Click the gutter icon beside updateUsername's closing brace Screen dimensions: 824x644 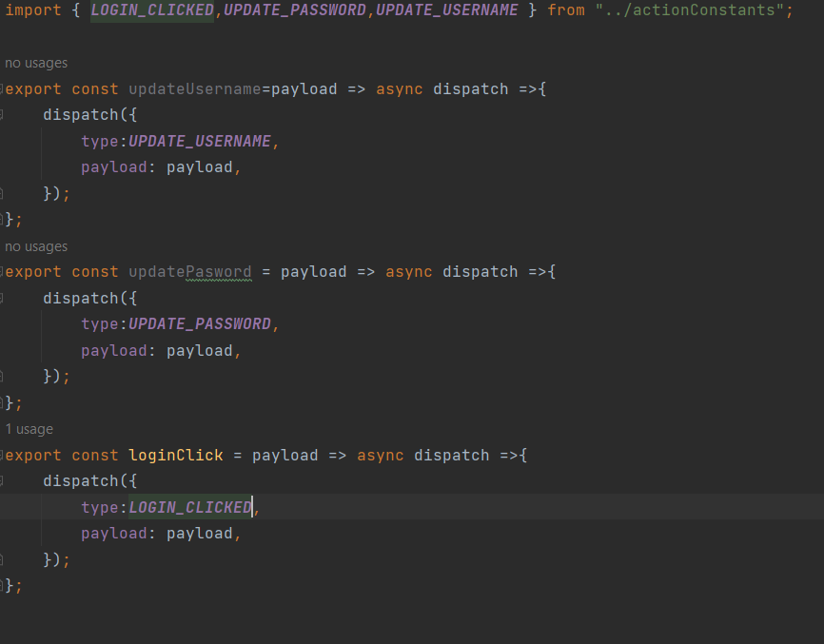coord(5,219)
